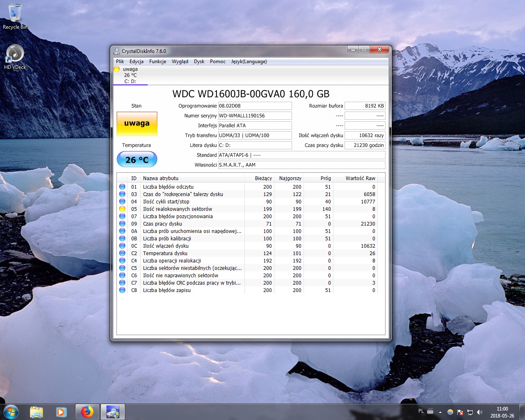This screenshot has width=525, height=420.
Task: Click the blue status dot for attribute 03
Action: click(x=122, y=194)
